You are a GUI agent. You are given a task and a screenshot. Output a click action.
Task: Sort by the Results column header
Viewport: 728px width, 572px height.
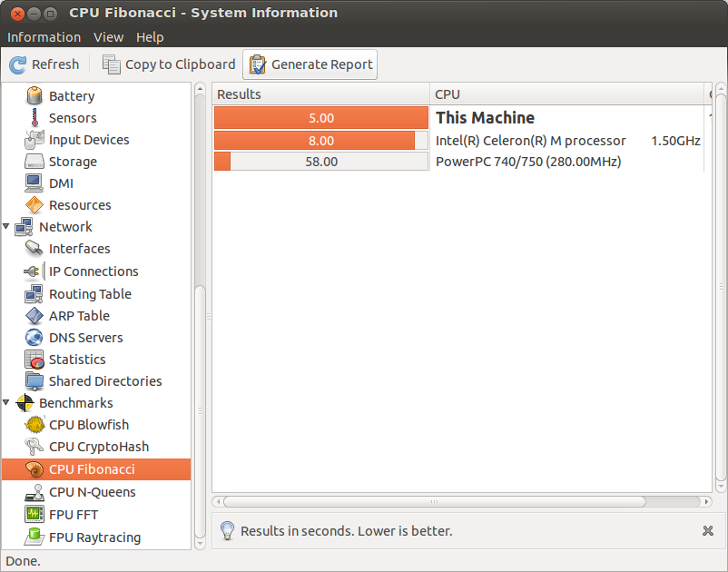point(320,94)
